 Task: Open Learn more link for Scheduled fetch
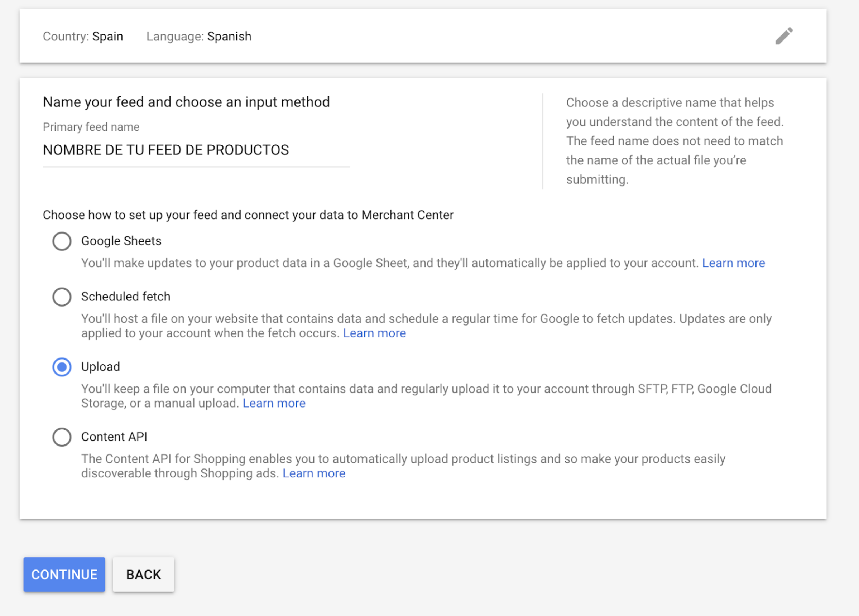375,333
